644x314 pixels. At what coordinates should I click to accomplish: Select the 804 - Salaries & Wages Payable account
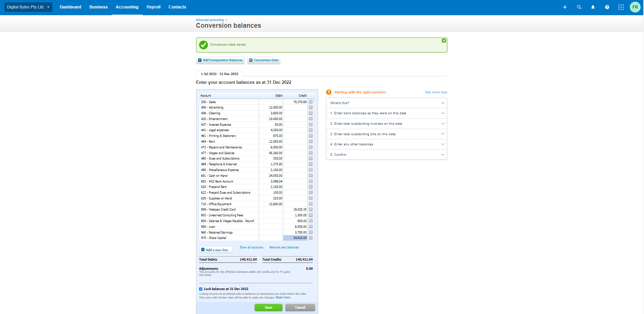229,221
